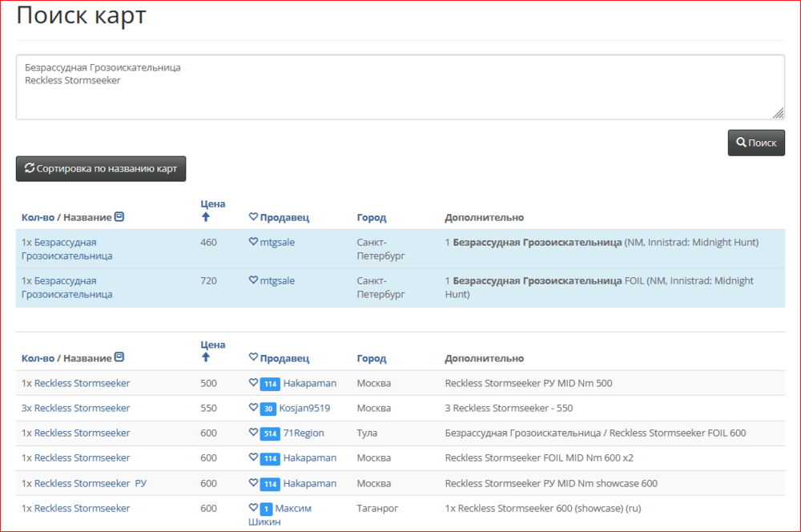Open Безрассудная Грозоискательница link priced 720

click(x=66, y=288)
